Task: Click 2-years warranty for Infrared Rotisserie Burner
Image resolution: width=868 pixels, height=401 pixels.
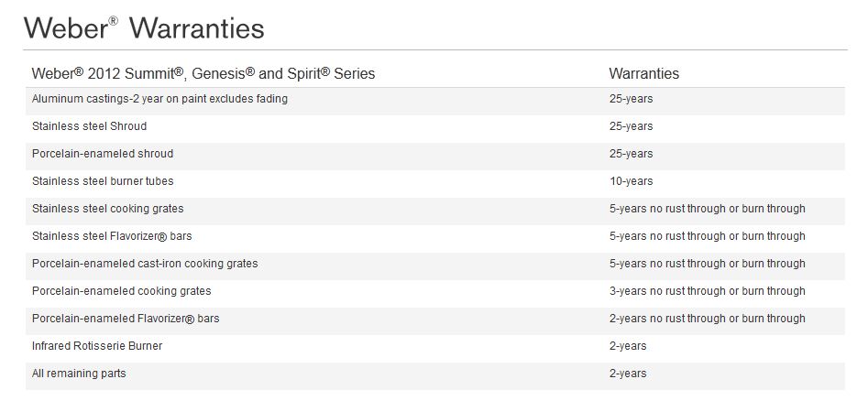Action: point(628,346)
